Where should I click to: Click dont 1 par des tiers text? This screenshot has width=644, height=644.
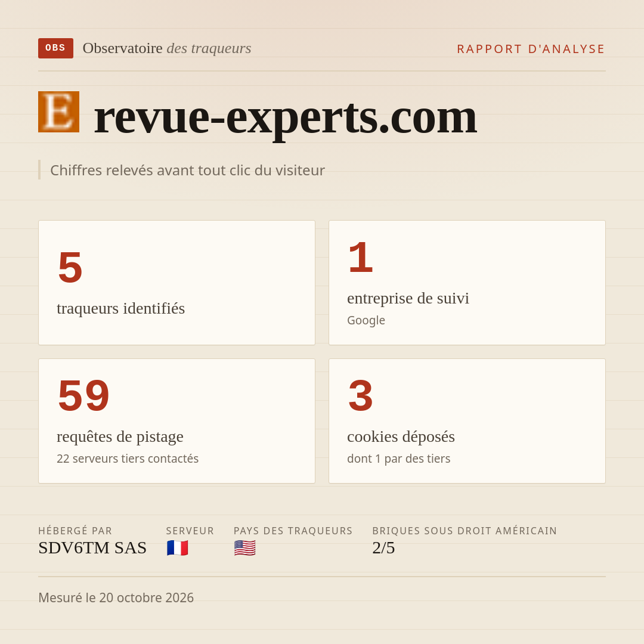pyautogui.click(x=398, y=459)
